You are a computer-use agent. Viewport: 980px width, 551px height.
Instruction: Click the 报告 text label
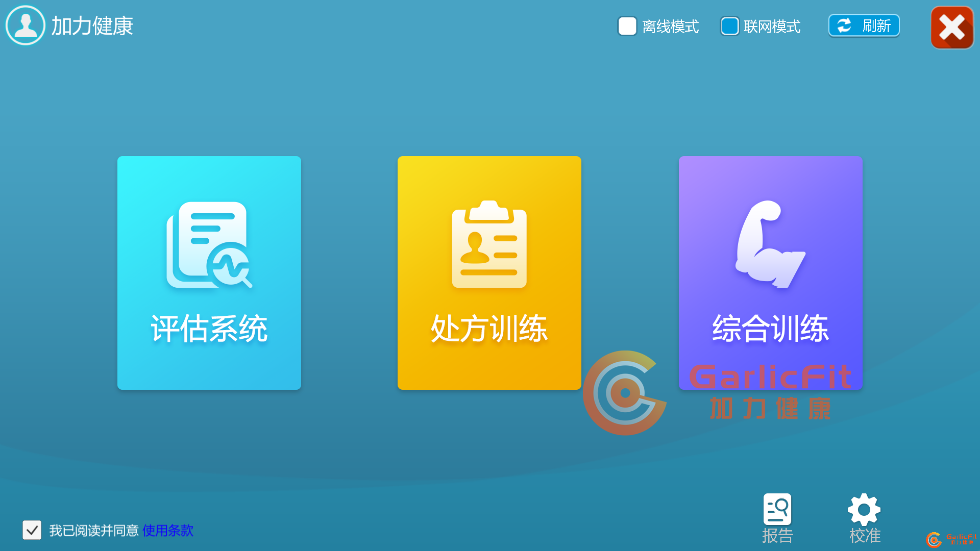777,535
